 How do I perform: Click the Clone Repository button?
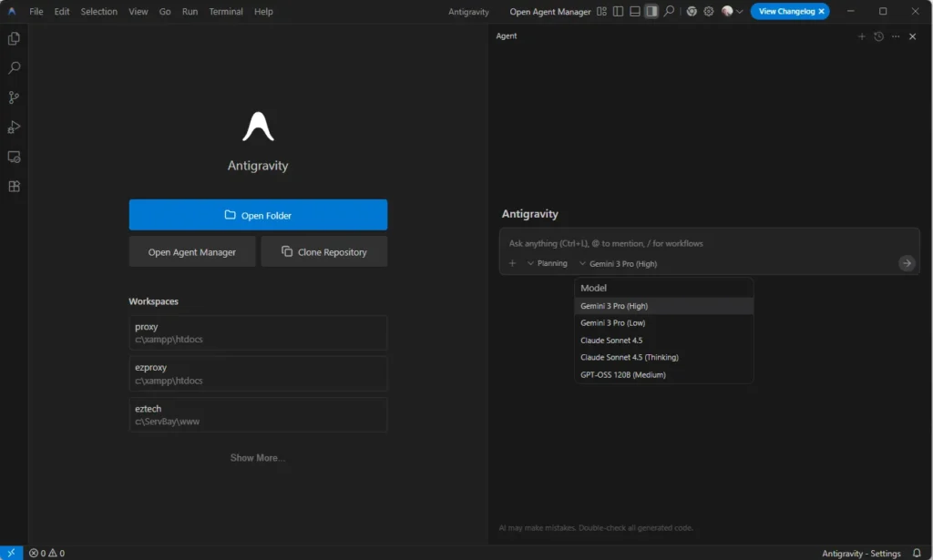pyautogui.click(x=323, y=250)
